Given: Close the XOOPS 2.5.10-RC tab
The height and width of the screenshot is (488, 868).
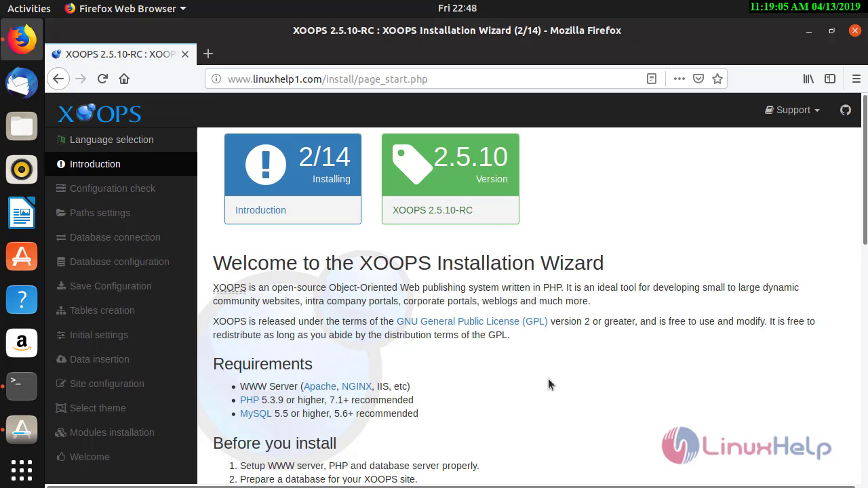Looking at the screenshot, I should [x=184, y=54].
